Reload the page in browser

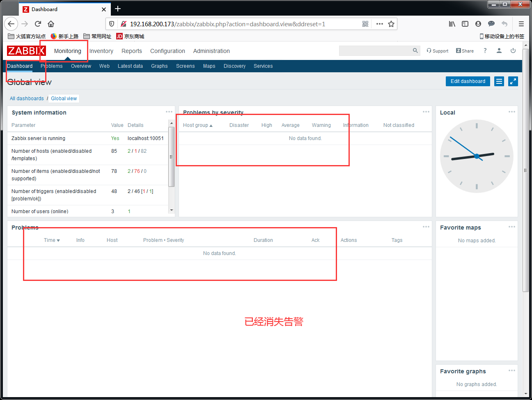coord(38,24)
